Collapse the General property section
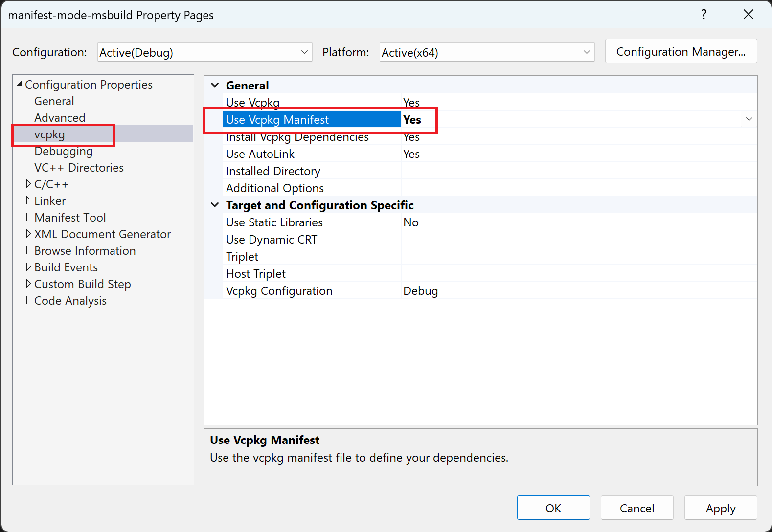772x532 pixels. (215, 85)
